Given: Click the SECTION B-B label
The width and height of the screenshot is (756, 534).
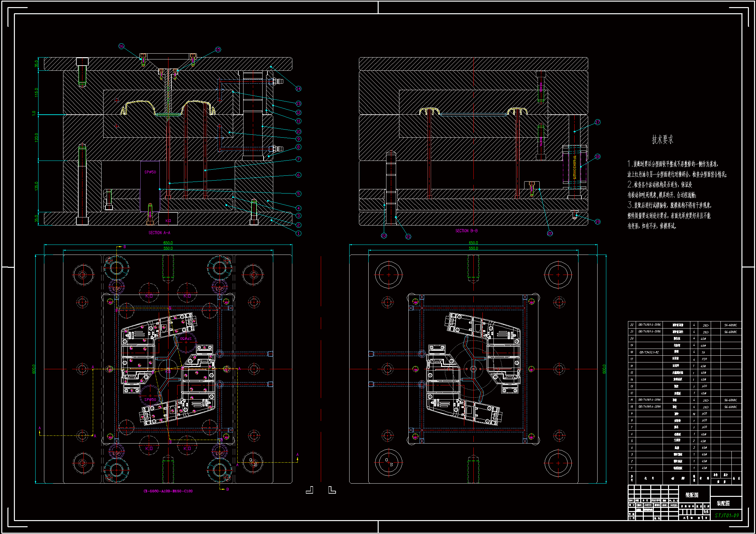Looking at the screenshot, I should 467,231.
